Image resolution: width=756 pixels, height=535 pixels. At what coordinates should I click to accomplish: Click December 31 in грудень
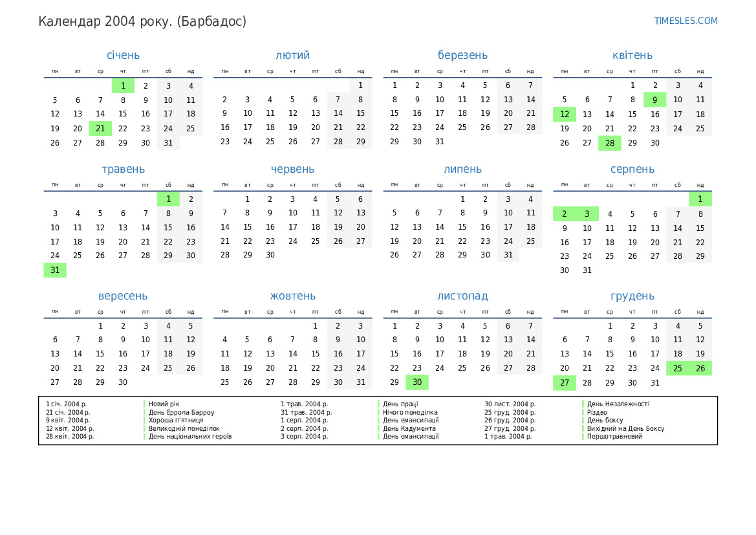point(654,382)
